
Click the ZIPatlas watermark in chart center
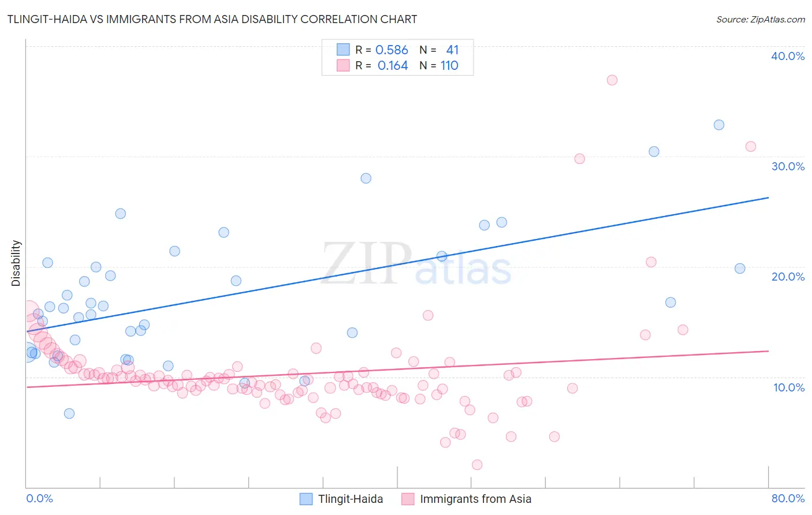(x=416, y=263)
